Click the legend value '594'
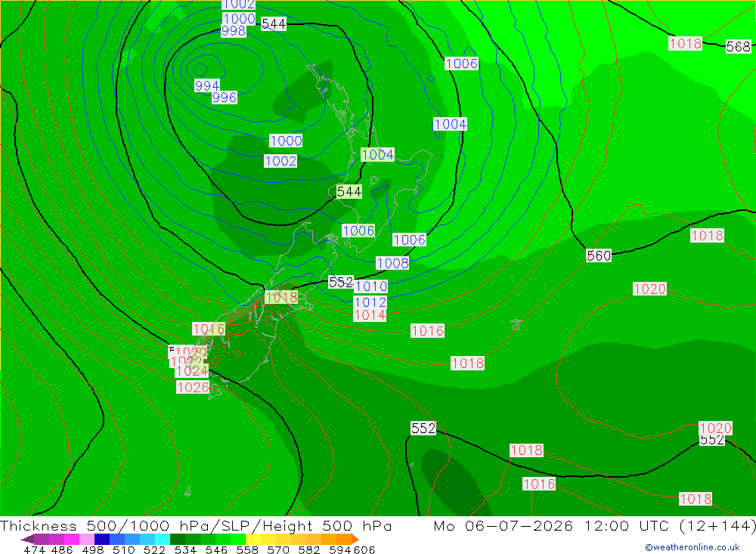 340,549
